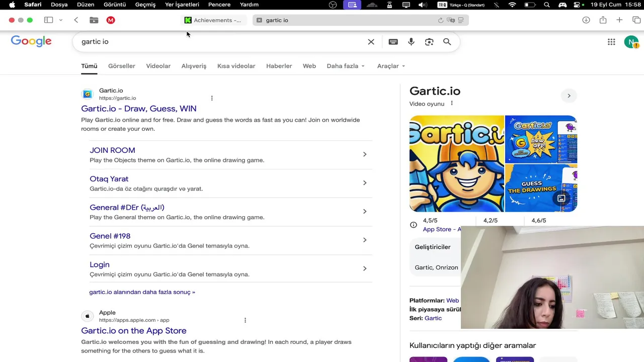This screenshot has height=362, width=644.
Task: Click the Google search magnifier icon
Action: (447, 42)
